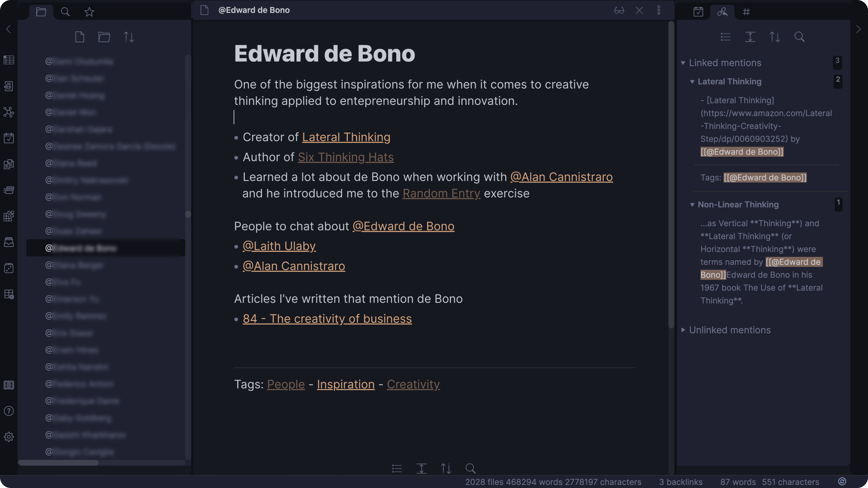Collapse the Linked mentions section
Screen dimensions: 868x488
(683, 63)
